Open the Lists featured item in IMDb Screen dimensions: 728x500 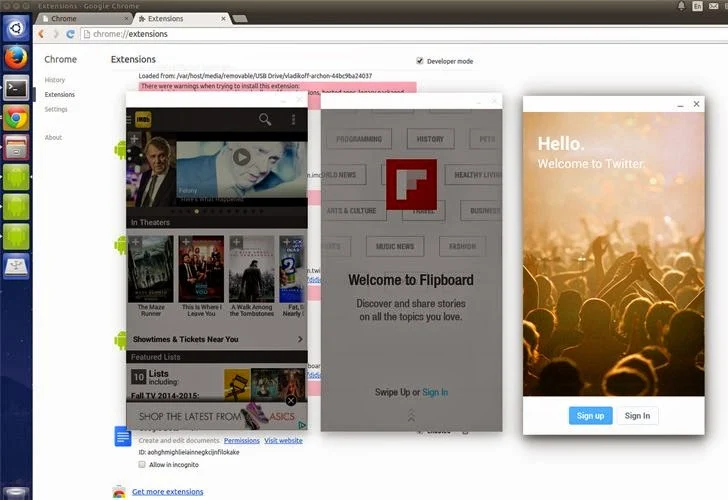point(217,383)
